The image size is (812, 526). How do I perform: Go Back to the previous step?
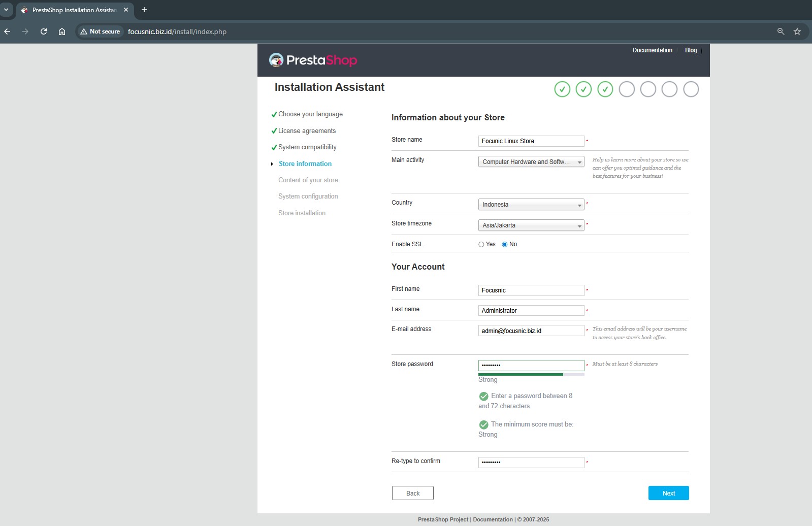pyautogui.click(x=412, y=493)
